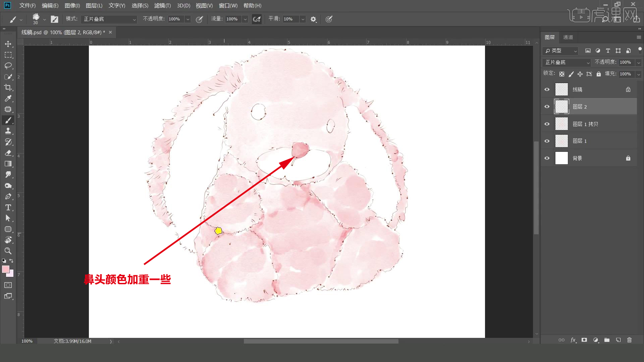Enable airbrush-style build-up
Image resolution: width=644 pixels, height=362 pixels.
257,19
